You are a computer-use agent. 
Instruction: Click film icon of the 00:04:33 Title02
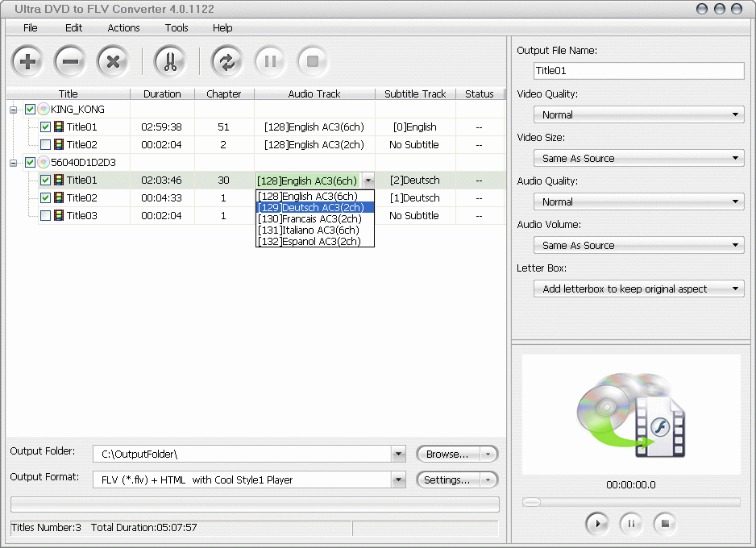click(x=59, y=197)
